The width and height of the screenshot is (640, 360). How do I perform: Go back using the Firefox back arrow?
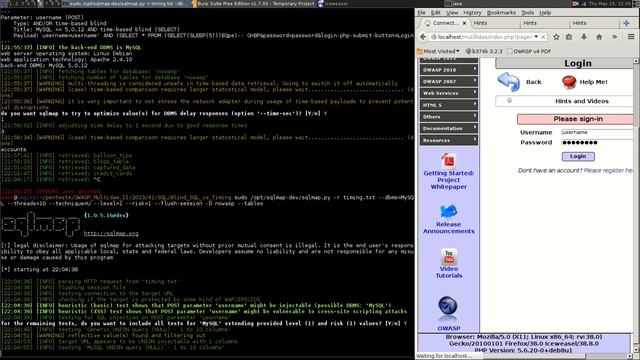423,37
